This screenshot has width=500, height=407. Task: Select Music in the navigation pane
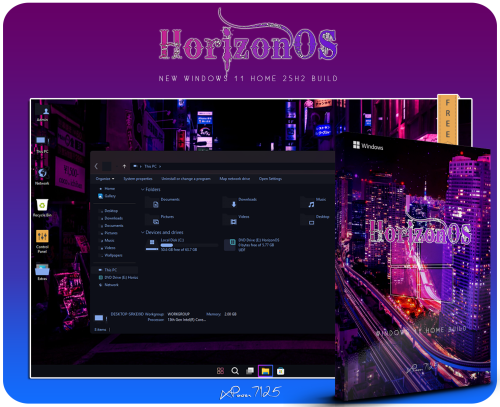click(108, 240)
